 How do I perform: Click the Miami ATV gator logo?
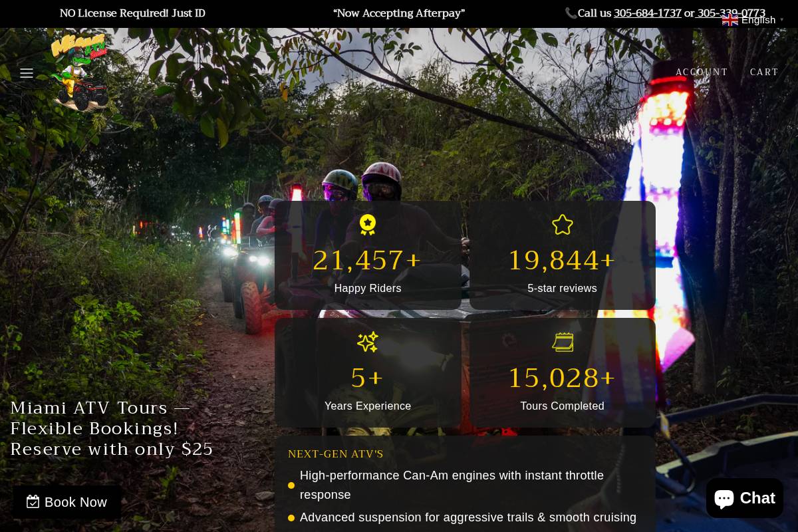click(x=80, y=72)
